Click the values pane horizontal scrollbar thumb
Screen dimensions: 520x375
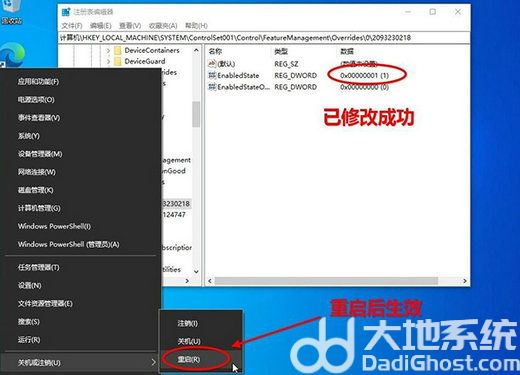pos(326,281)
